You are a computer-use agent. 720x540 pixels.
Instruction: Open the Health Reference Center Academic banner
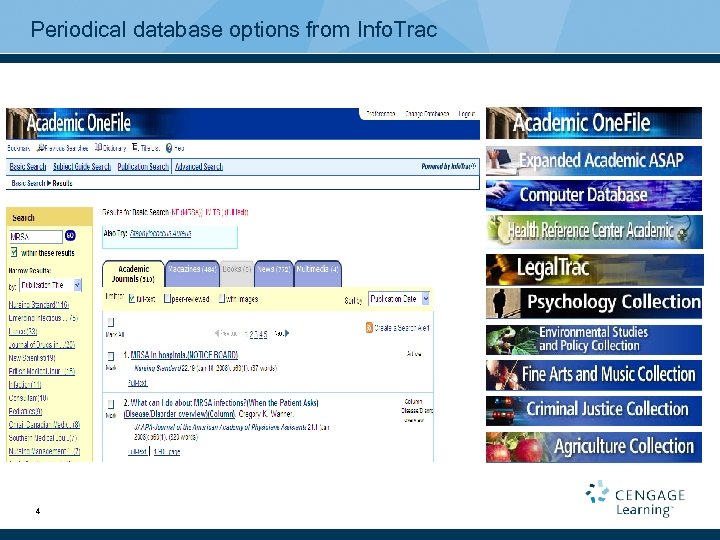(594, 231)
